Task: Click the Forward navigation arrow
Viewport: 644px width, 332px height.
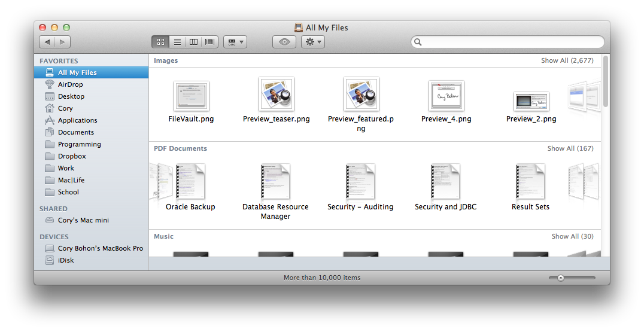Action: [63, 42]
